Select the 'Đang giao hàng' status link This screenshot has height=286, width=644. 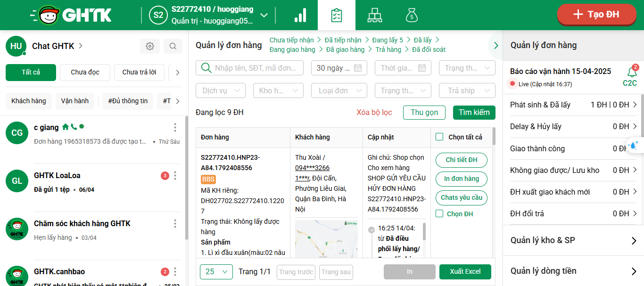tap(292, 49)
